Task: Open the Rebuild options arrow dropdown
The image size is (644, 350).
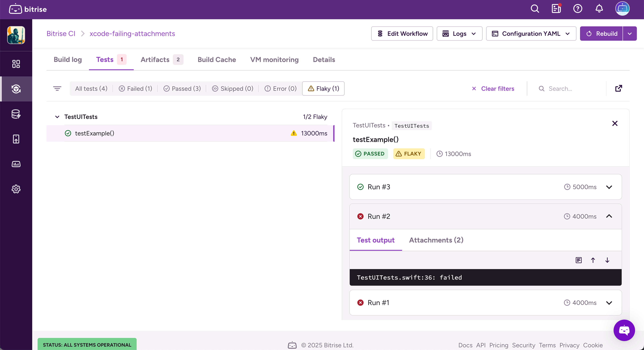Action: [x=630, y=34]
